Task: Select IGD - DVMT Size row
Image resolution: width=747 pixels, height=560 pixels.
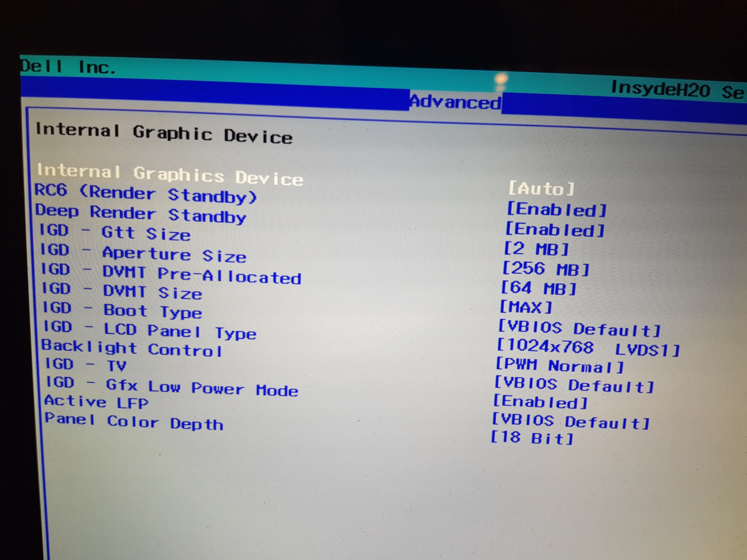Action: point(122,291)
